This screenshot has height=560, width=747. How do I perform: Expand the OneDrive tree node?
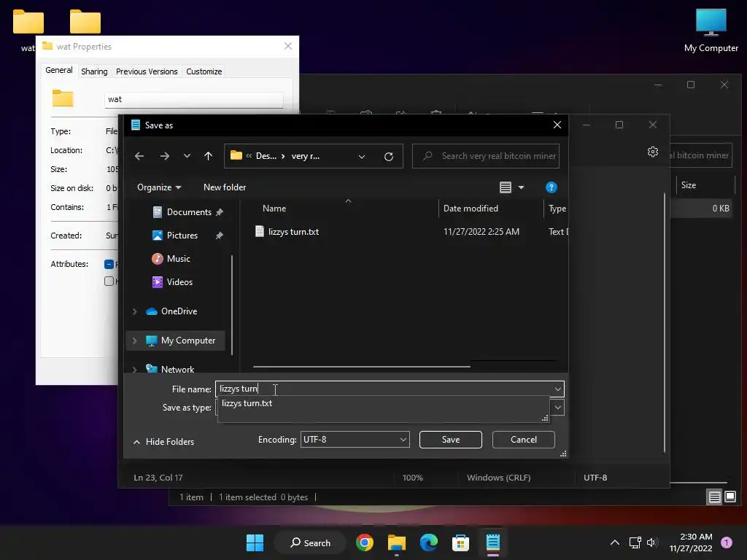click(x=134, y=311)
